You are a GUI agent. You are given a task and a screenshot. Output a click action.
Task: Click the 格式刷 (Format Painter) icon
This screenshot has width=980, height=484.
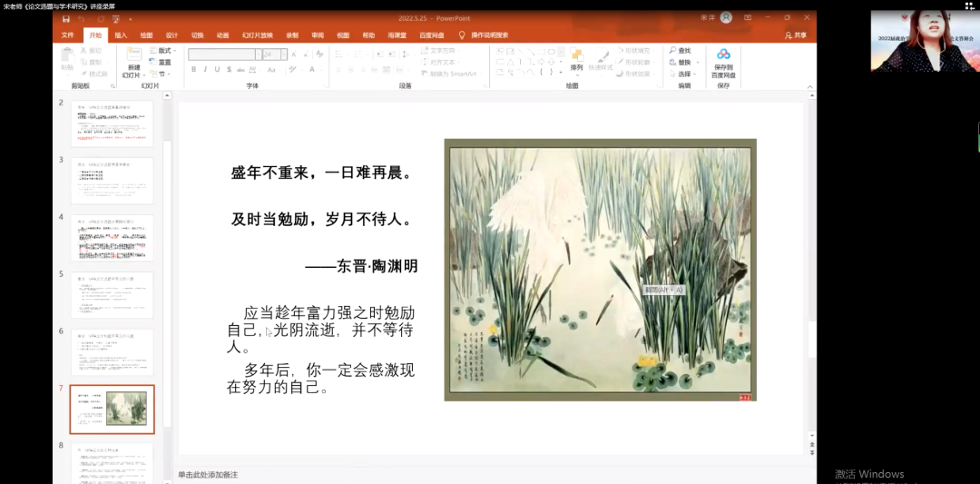click(x=83, y=74)
